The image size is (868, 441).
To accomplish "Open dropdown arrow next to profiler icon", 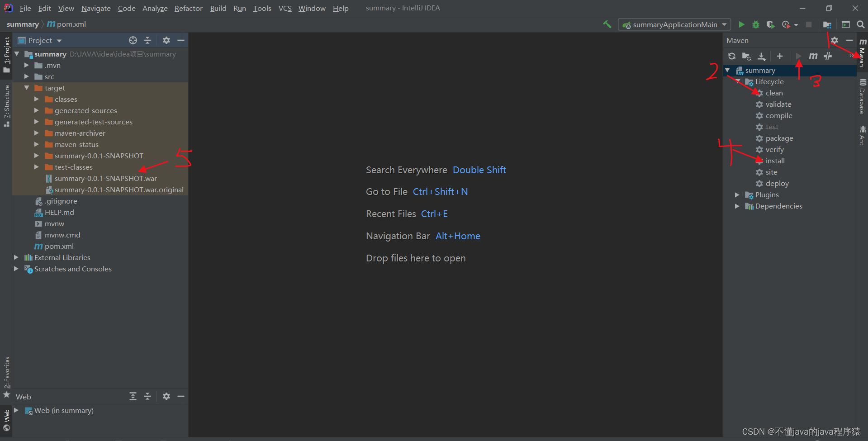I will (x=796, y=25).
